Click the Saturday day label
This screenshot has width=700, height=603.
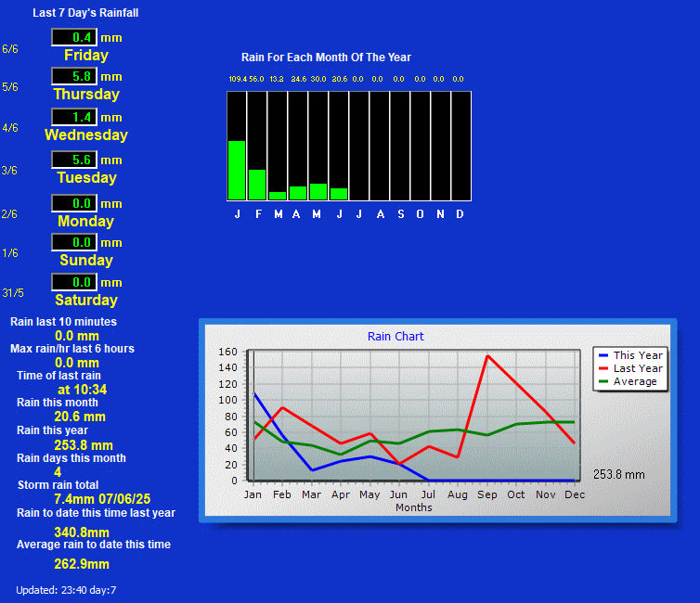86,300
